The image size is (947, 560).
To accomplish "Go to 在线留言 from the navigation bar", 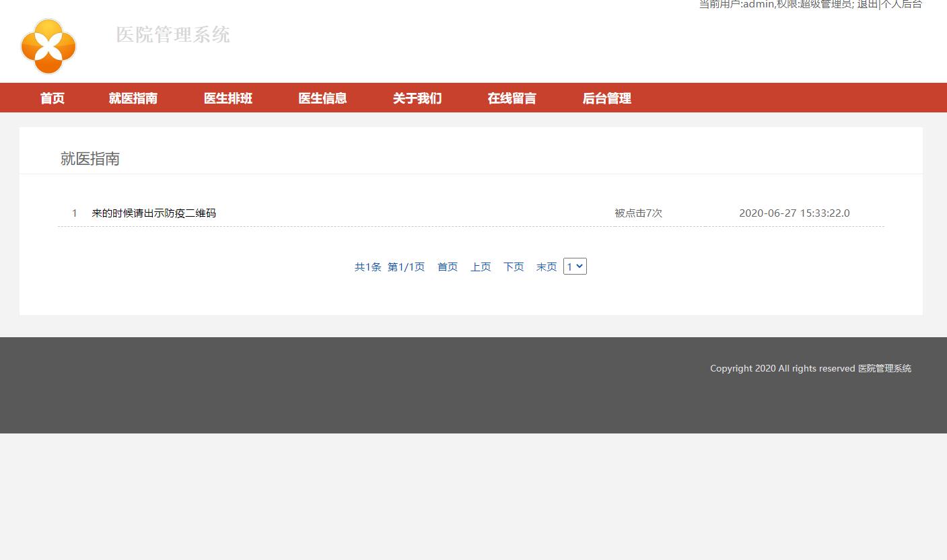I will (511, 98).
